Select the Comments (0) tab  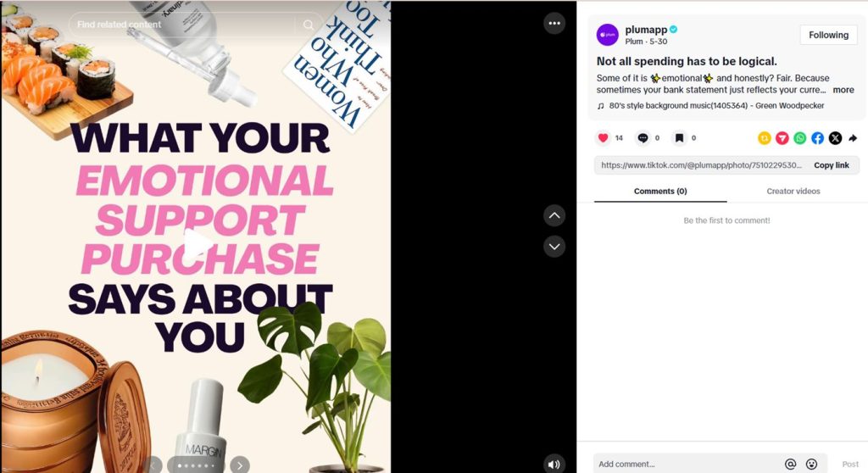tap(660, 191)
